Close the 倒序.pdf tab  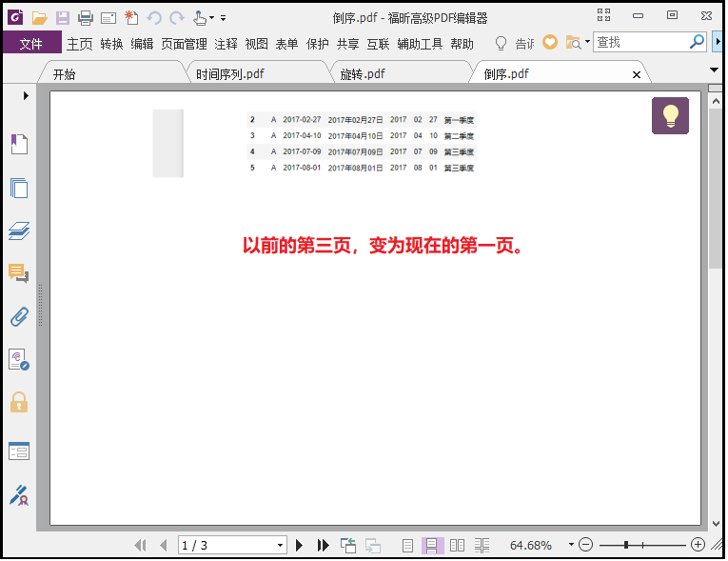point(637,74)
